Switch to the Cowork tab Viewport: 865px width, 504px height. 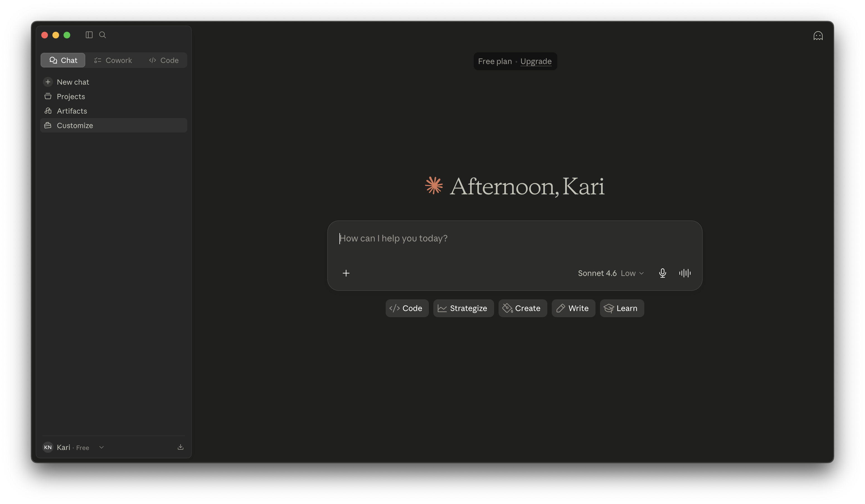113,60
